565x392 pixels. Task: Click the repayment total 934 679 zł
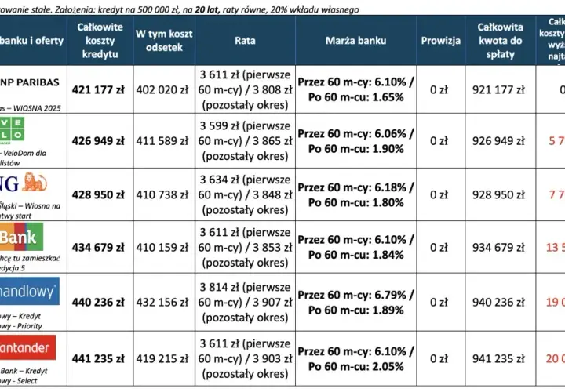pyautogui.click(x=498, y=247)
